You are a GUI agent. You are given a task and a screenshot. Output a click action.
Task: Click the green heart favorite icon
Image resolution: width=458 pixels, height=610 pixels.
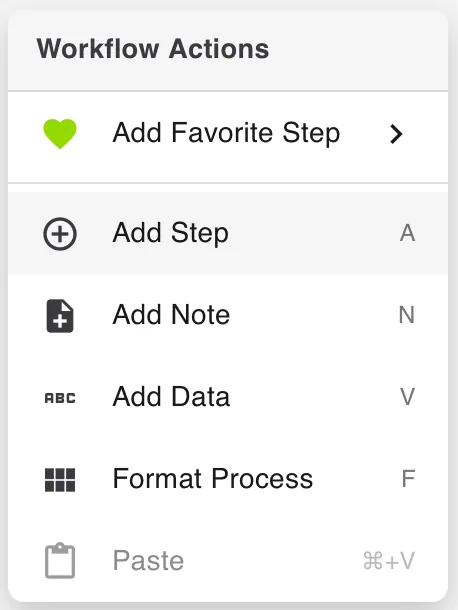(60, 133)
